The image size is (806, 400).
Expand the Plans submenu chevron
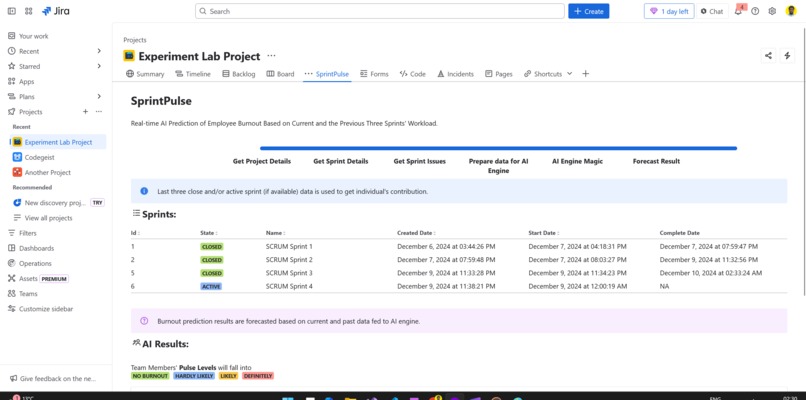click(x=99, y=96)
